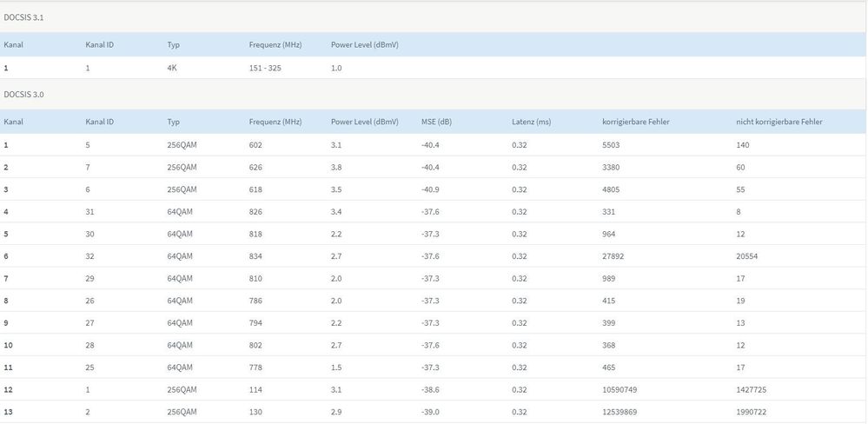Image resolution: width=868 pixels, height=424 pixels.
Task: Click channel number 13 in Kanal column
Action: click(9, 412)
